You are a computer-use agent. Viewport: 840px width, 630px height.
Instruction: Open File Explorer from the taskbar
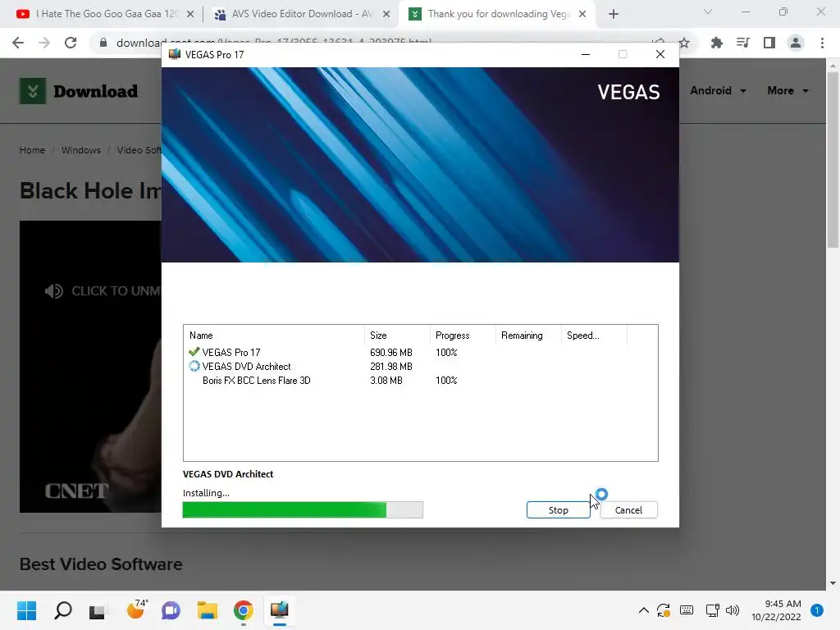(x=208, y=610)
